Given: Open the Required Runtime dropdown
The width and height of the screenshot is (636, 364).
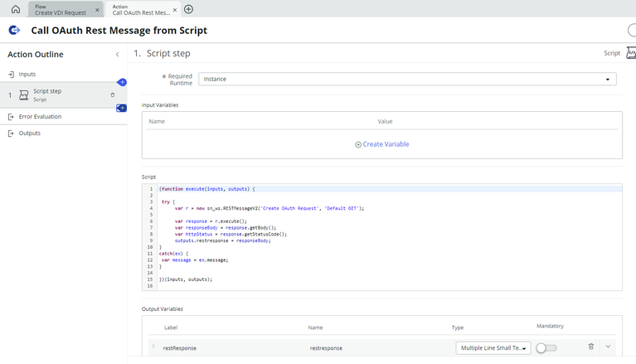Looking at the screenshot, I should tap(407, 79).
